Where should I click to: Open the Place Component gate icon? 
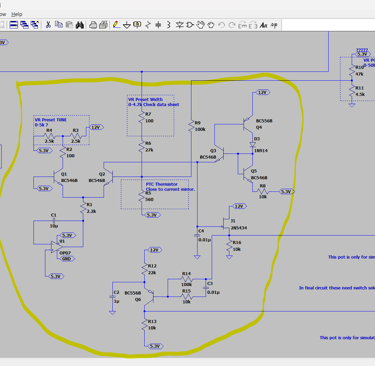[190, 25]
